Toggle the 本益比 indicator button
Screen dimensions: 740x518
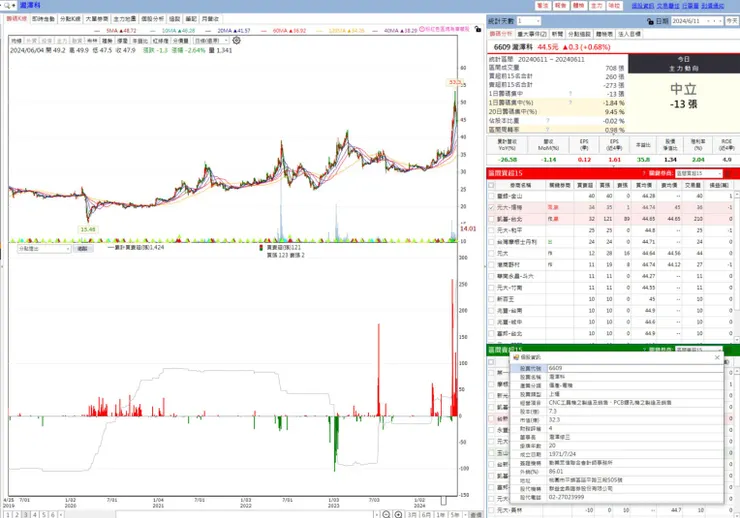pyautogui.click(x=140, y=41)
